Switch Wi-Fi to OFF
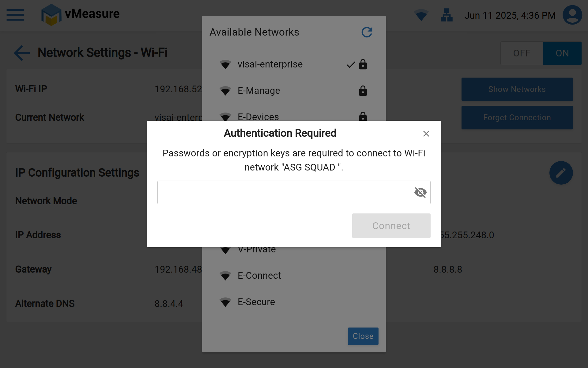 pyautogui.click(x=522, y=53)
